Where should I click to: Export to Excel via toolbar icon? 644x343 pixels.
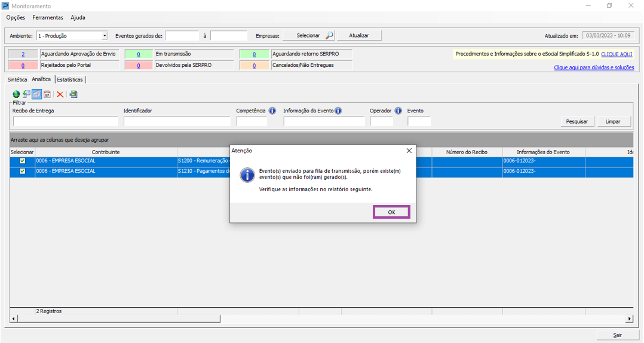pyautogui.click(x=73, y=94)
